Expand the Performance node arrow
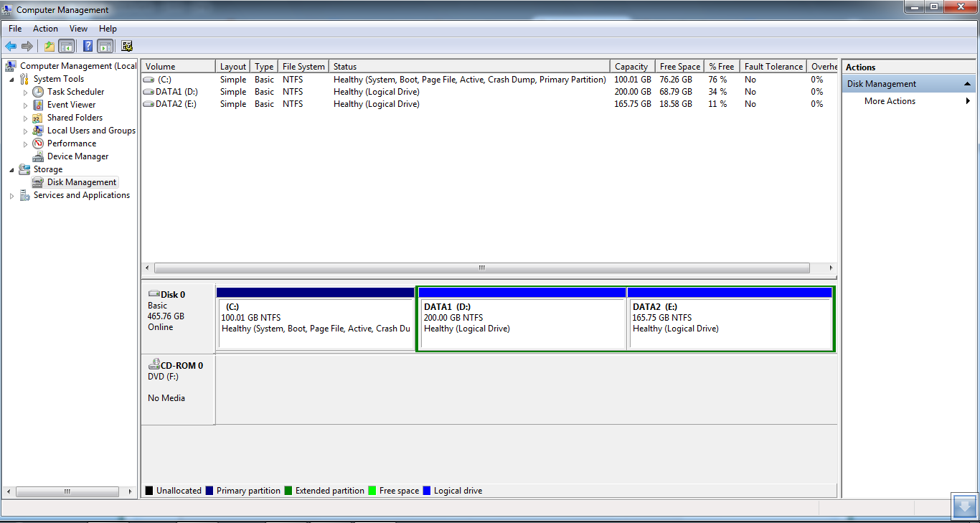The height and width of the screenshot is (523, 980). 25,143
